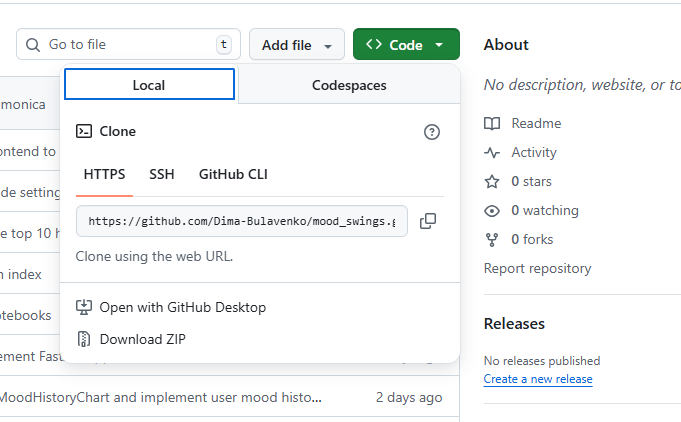Switch to the Local tab
Screen dimensions: 681x422
[x=149, y=85]
